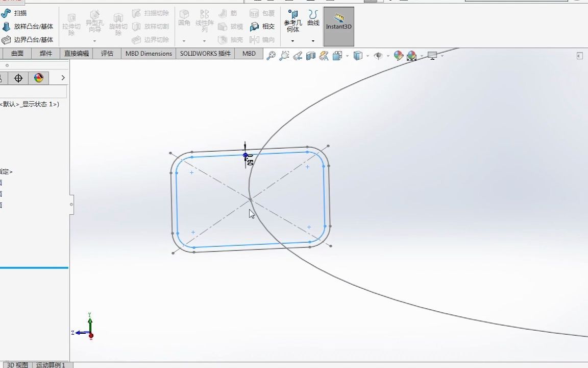Screen dimensions: 588x368
Task: Enable the hide/show items eye toggle
Action: (x=379, y=55)
